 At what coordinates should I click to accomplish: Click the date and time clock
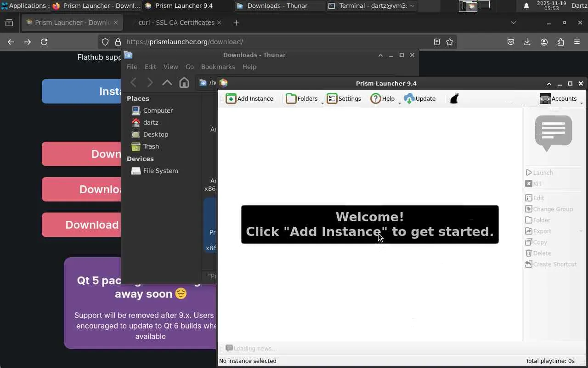[551, 6]
